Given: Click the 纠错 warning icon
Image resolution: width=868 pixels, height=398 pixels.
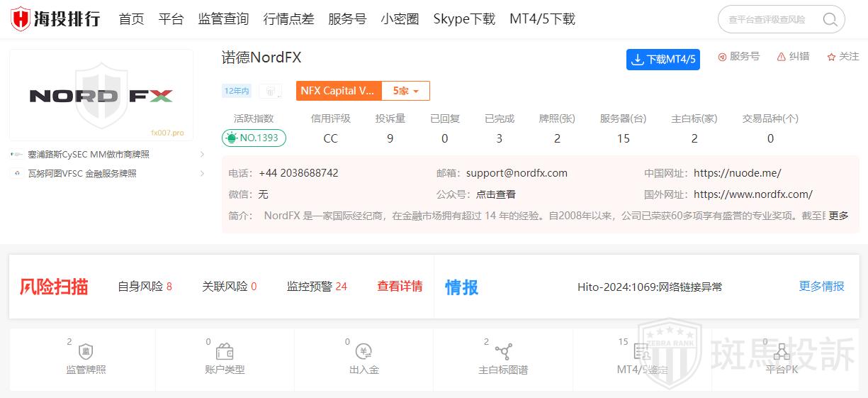Looking at the screenshot, I should (x=782, y=57).
